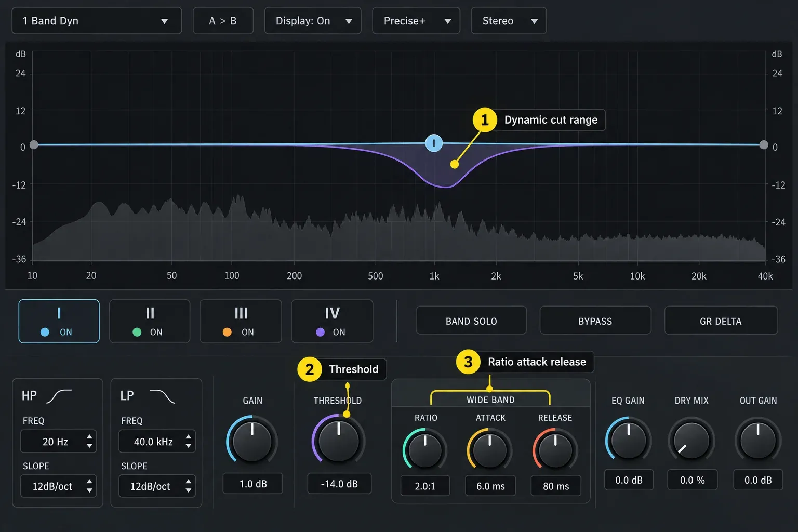This screenshot has height=532, width=798.
Task: Click the A > B compare button
Action: click(223, 21)
